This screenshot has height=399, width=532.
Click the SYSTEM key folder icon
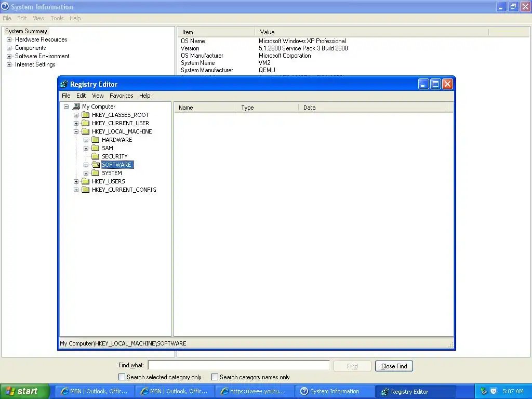click(x=96, y=173)
